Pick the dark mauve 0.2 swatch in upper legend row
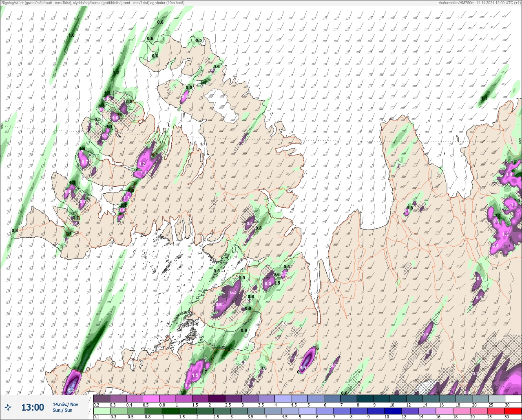 tap(102, 398)
